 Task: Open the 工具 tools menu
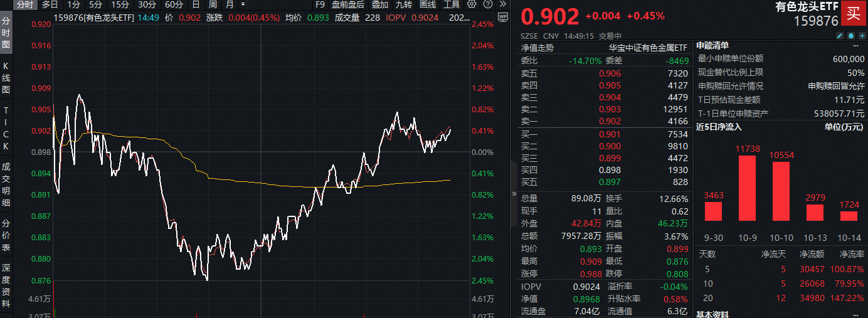(451, 4)
